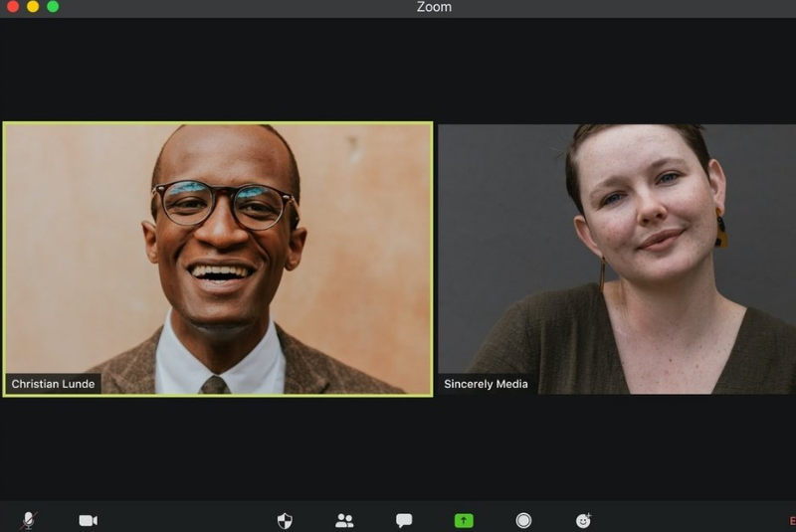Viewport: 796px width, 532px height.
Task: Open the Participants icon
Action: coord(344,520)
